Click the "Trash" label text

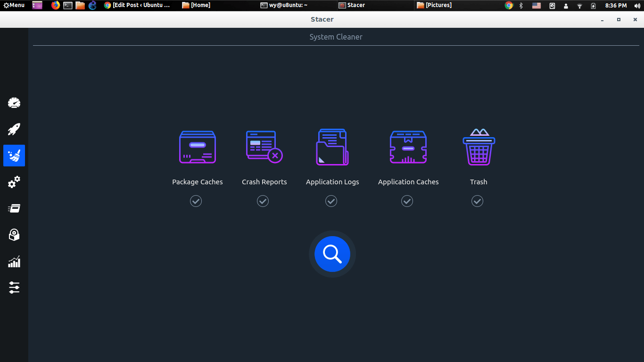(x=479, y=182)
